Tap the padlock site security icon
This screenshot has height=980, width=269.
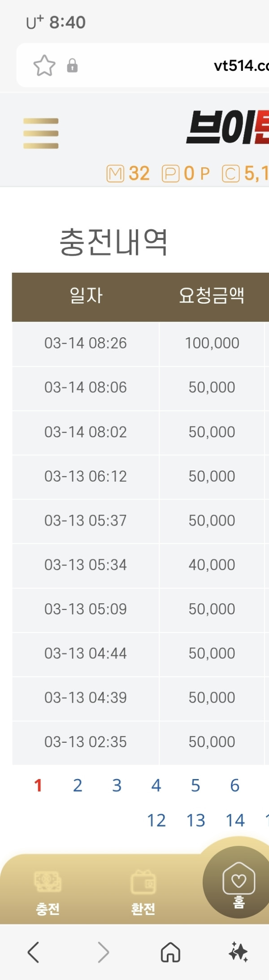click(x=72, y=66)
